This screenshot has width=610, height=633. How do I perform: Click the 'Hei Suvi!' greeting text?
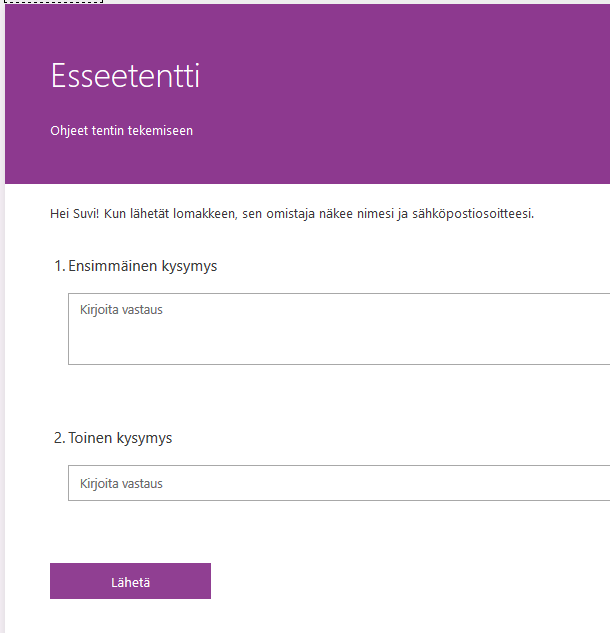coord(74,214)
